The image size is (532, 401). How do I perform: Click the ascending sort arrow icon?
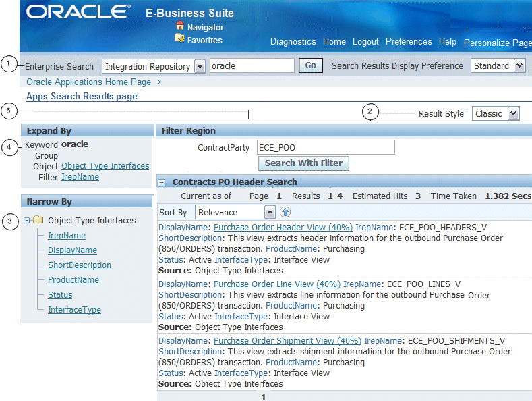(x=285, y=213)
